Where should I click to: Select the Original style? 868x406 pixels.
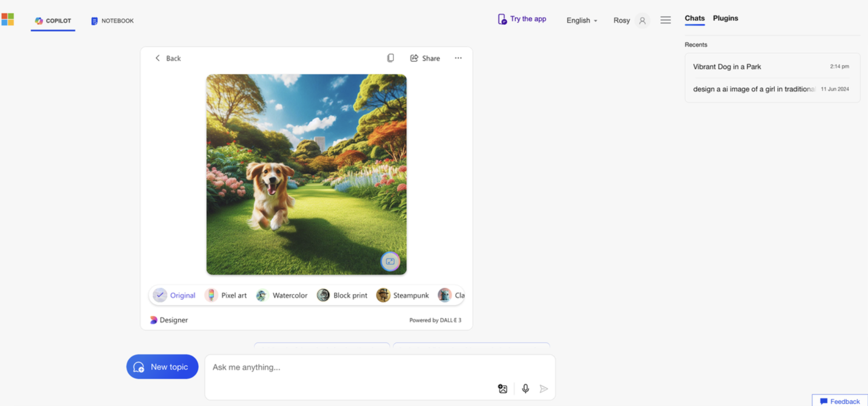174,295
